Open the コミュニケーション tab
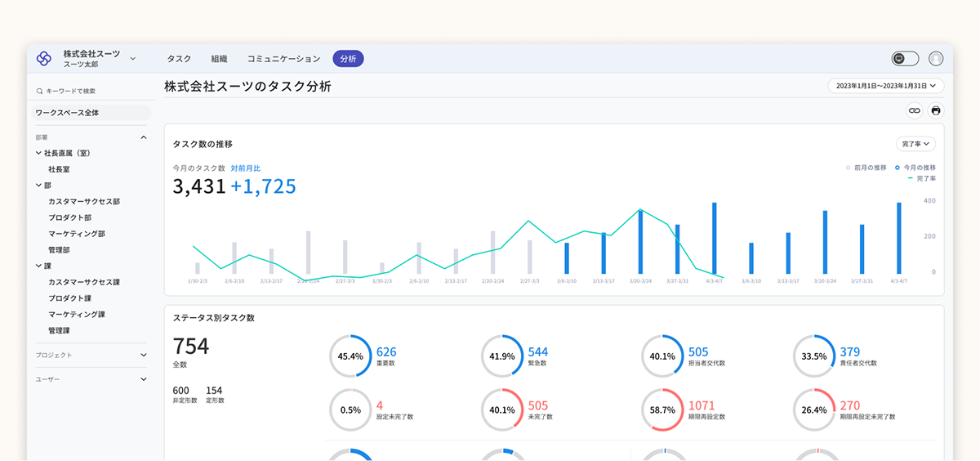 tap(284, 59)
